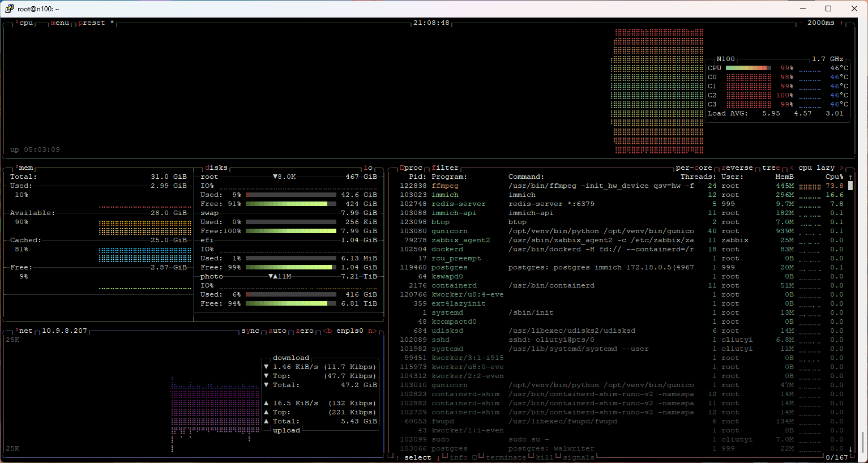Toggle tree view for processes

(771, 168)
